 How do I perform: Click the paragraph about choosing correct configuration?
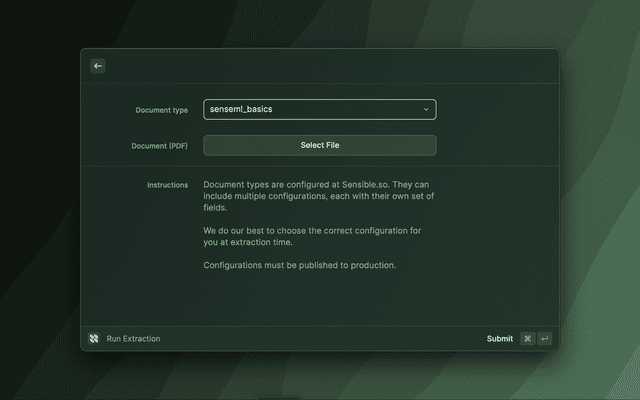coord(312,237)
